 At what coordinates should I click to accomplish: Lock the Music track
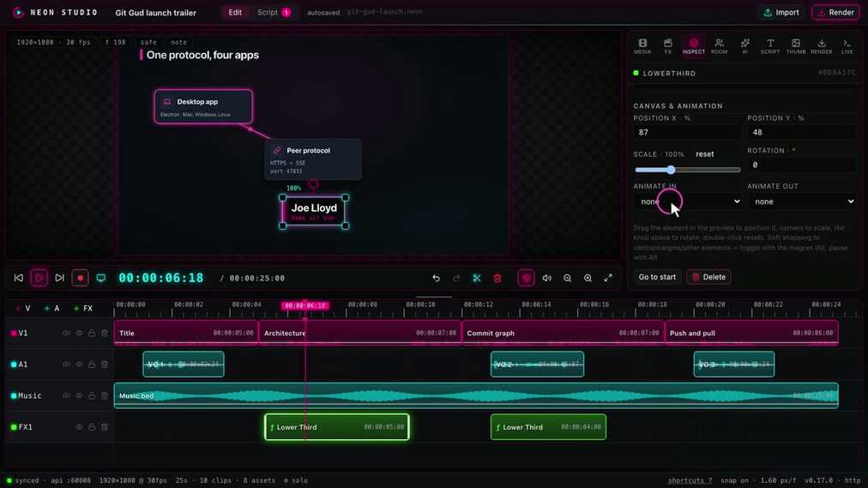92,395
